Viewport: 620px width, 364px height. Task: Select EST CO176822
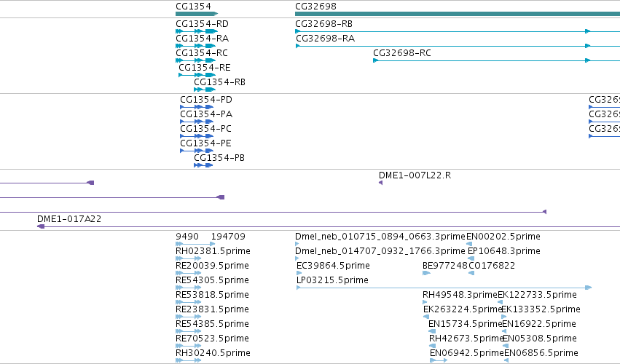click(x=492, y=266)
